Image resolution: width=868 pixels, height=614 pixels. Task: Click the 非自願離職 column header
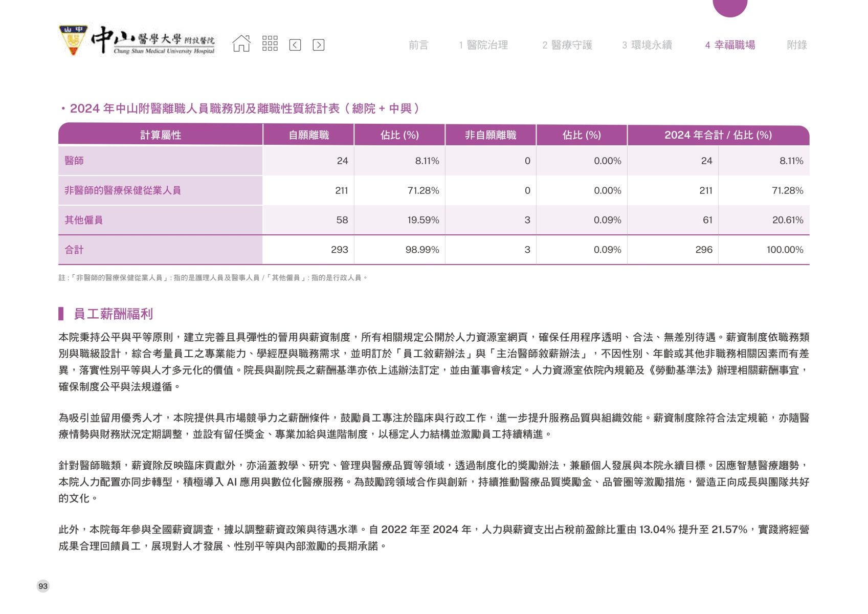(490, 135)
